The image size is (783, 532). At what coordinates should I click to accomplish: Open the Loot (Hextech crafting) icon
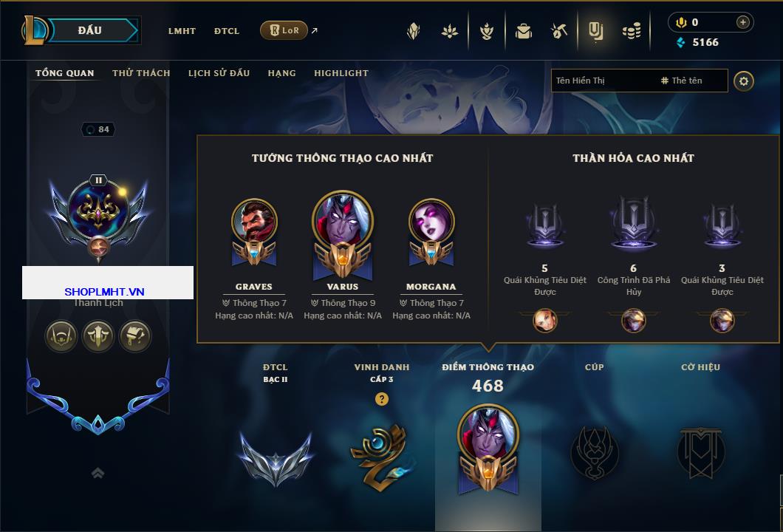pyautogui.click(x=559, y=32)
